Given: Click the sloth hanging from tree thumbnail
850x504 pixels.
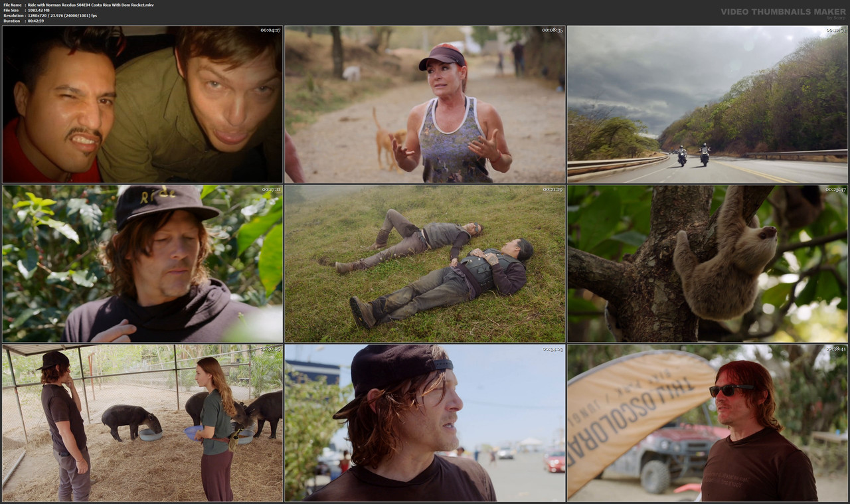Looking at the screenshot, I should [x=707, y=264].
